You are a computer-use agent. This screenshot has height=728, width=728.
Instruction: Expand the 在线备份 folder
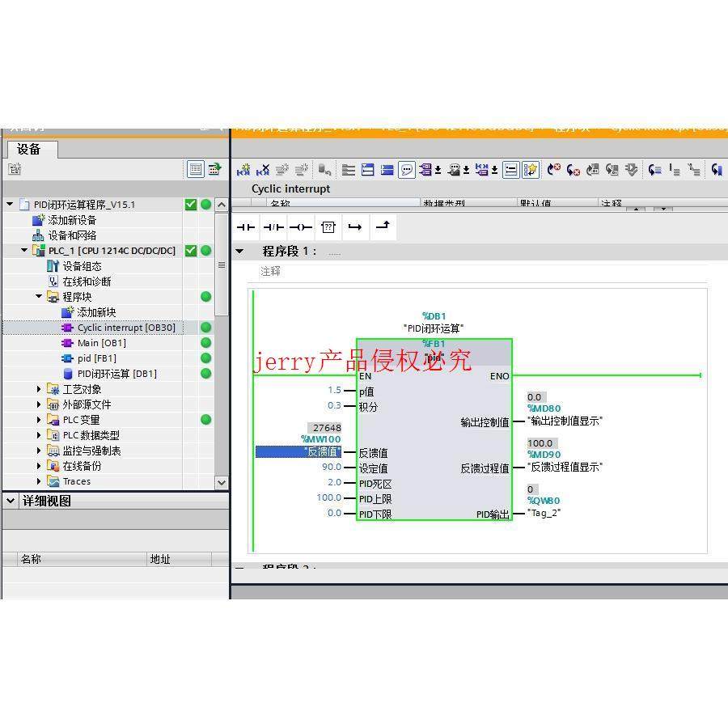(39, 466)
